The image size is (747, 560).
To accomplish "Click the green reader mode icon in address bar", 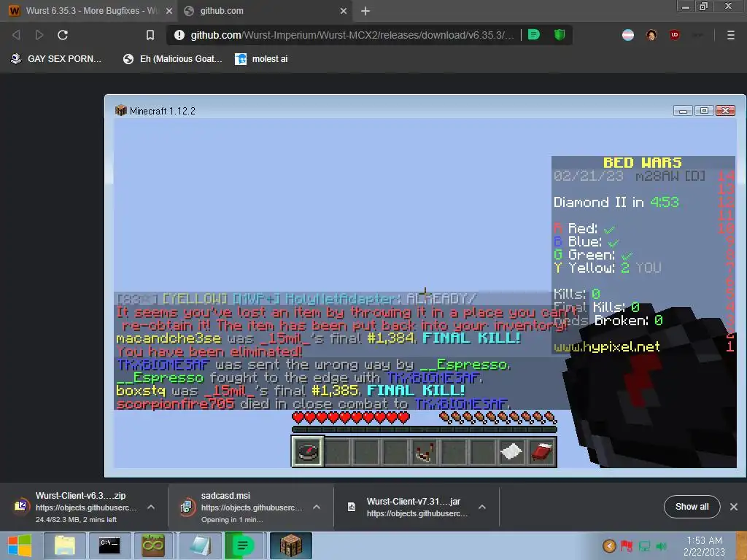I will tap(534, 34).
